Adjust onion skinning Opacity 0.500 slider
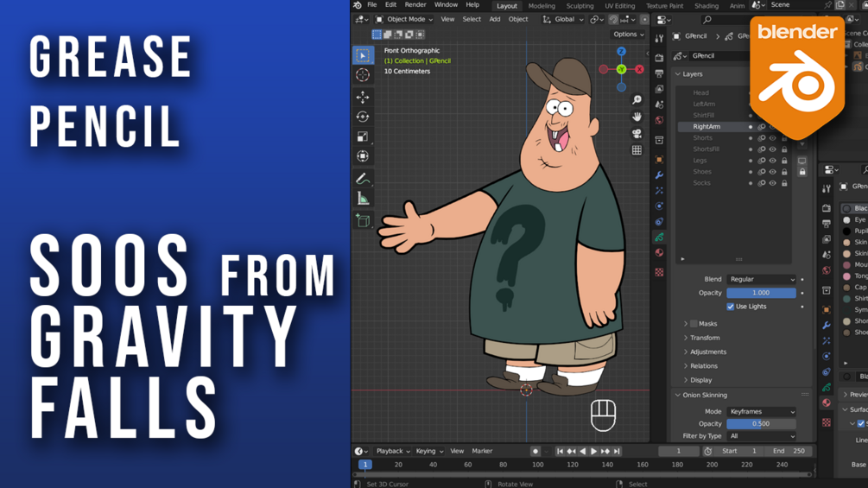 [761, 424]
